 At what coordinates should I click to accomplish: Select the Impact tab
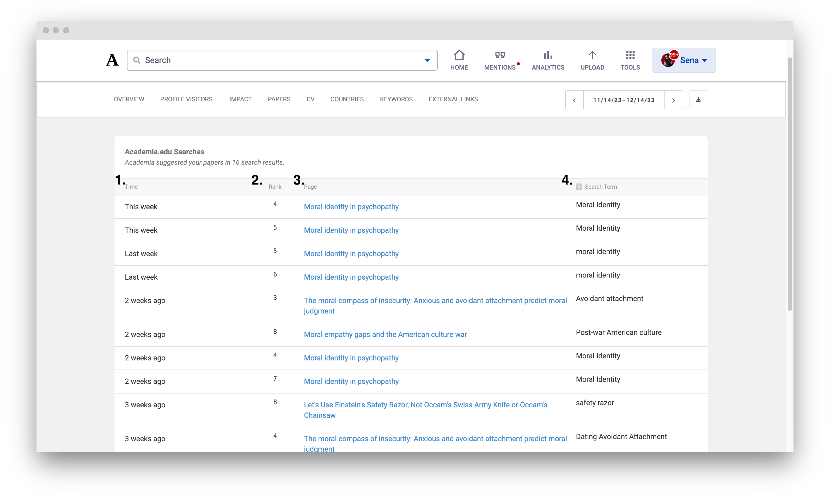tap(241, 99)
